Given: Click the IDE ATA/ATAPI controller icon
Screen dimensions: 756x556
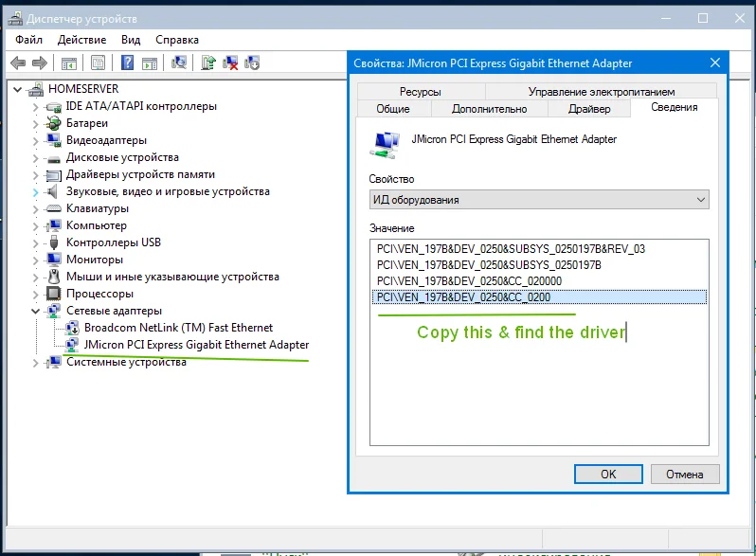Looking at the screenshot, I should [53, 107].
